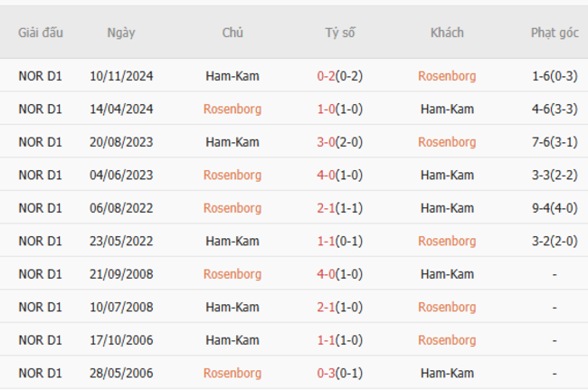
Task: Click corner stats 9-4(4-0) in 06/08/2022 row
Action: click(555, 208)
